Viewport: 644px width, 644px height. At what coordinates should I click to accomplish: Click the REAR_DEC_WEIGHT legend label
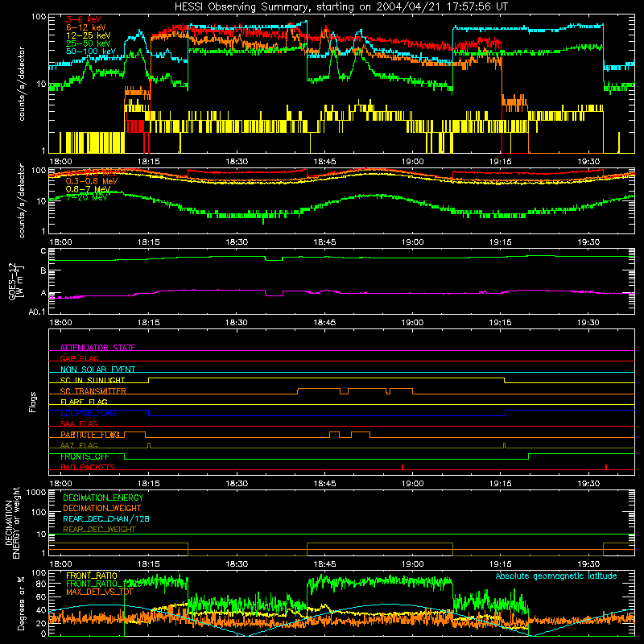[99, 530]
